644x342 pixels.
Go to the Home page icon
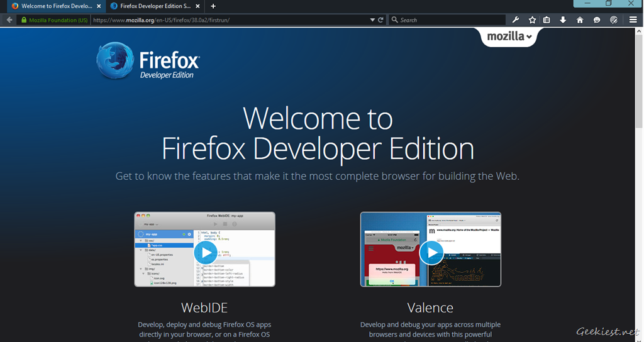click(580, 20)
